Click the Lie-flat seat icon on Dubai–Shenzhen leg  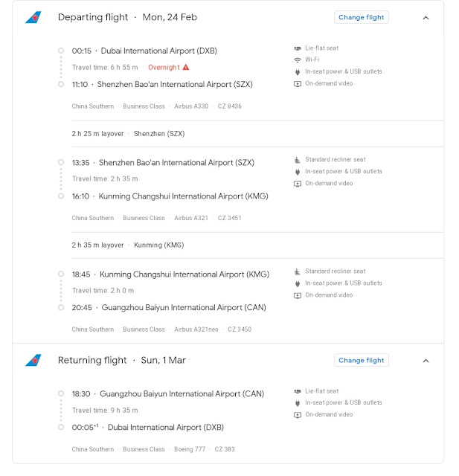[298, 48]
